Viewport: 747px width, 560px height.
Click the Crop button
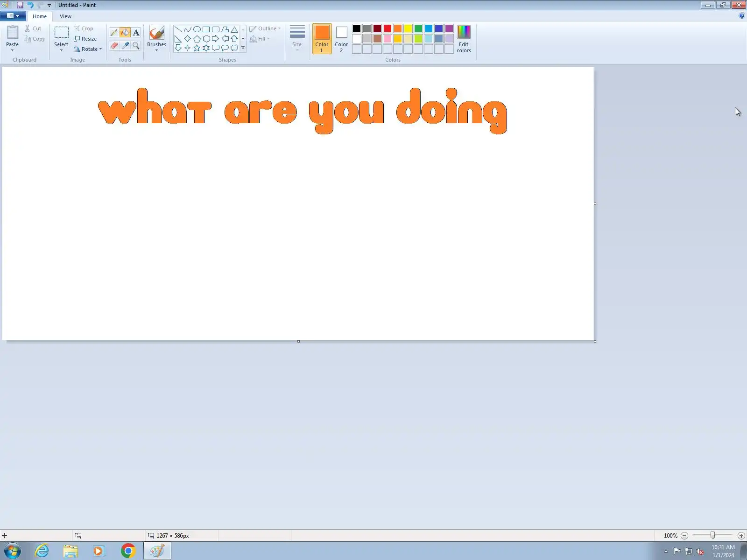(x=84, y=28)
